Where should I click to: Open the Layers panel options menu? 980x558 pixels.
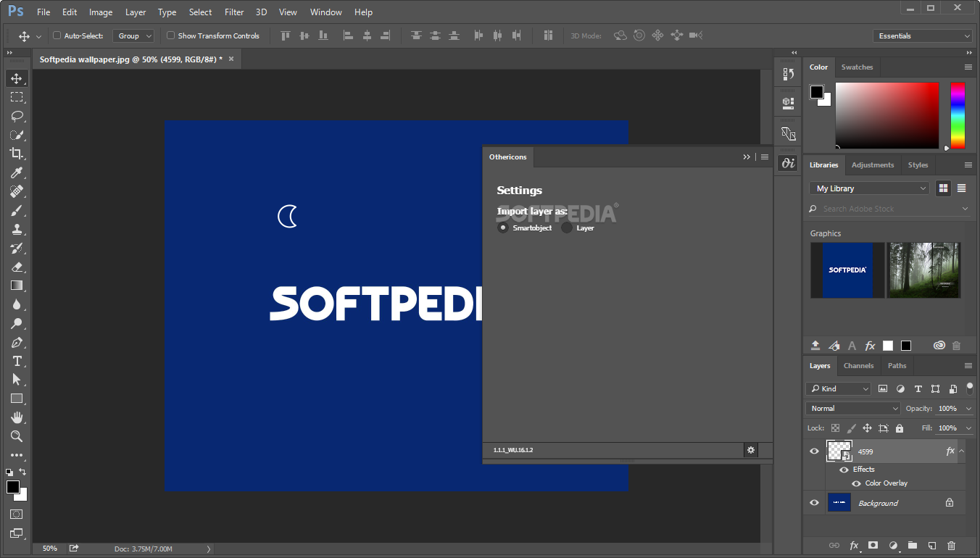(968, 366)
